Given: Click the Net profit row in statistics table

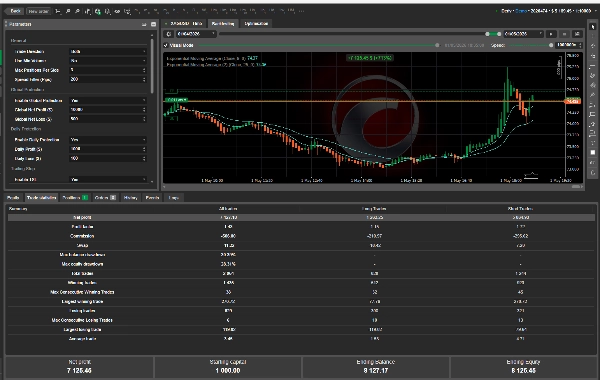Looking at the screenshot, I should [x=302, y=217].
